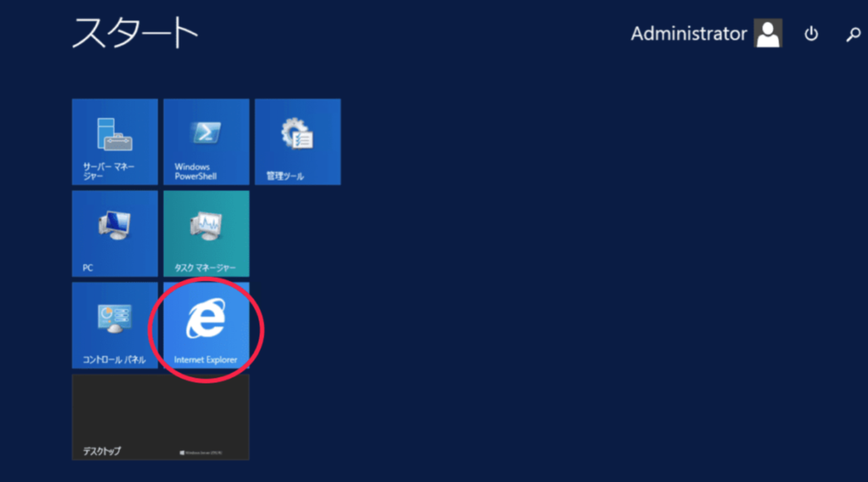Click the PC computer monitor icon
Image resolution: width=868 pixels, height=482 pixels.
(114, 225)
